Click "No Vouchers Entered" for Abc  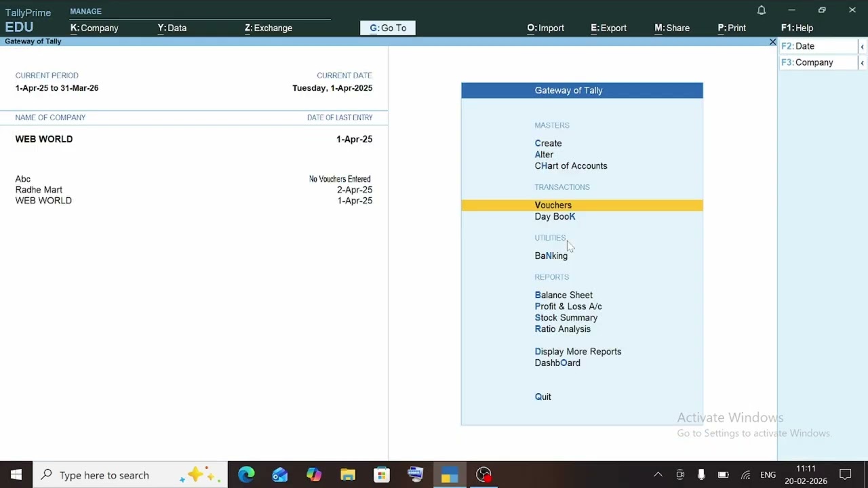pyautogui.click(x=340, y=179)
